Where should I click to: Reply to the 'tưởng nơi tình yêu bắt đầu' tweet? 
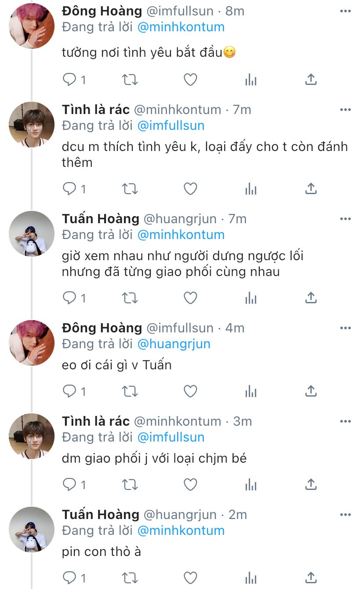click(69, 80)
